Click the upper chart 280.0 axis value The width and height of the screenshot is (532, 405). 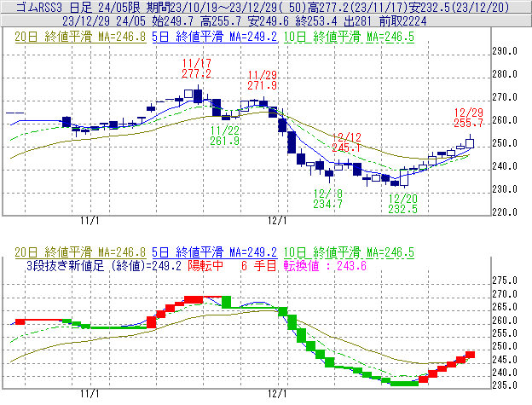505,74
